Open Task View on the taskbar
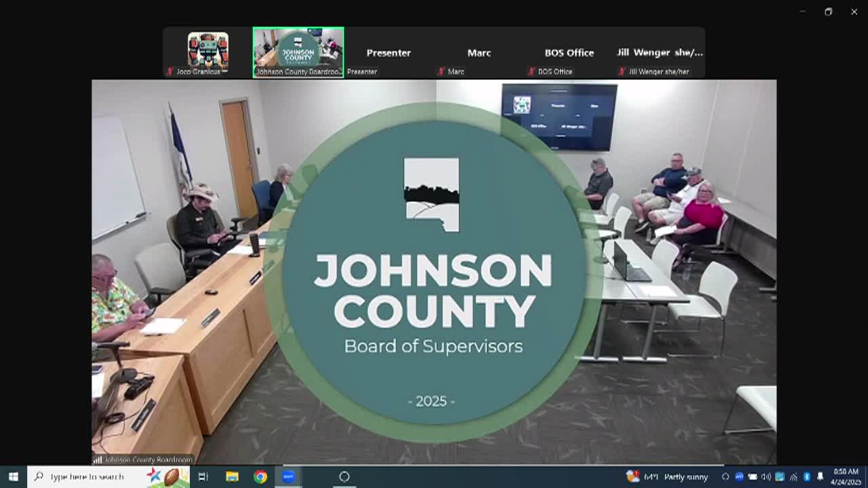The width and height of the screenshot is (868, 488). tap(203, 476)
